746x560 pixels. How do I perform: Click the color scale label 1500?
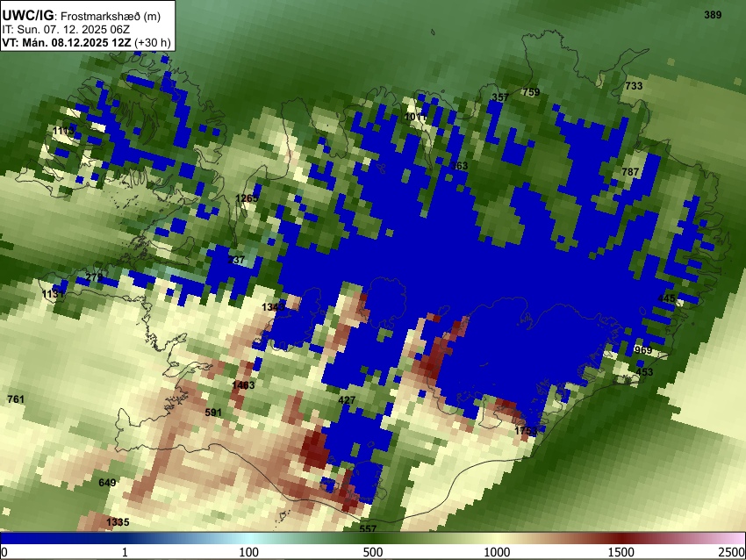coord(621,552)
